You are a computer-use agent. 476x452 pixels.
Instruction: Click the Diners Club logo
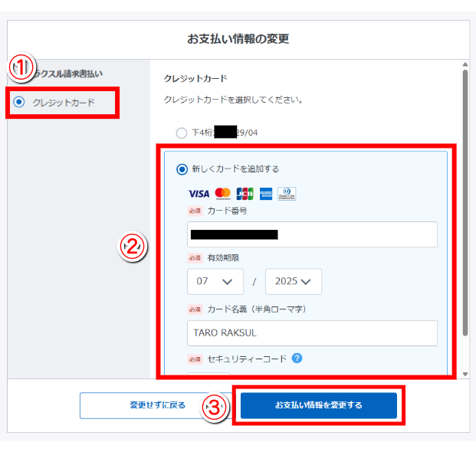287,193
